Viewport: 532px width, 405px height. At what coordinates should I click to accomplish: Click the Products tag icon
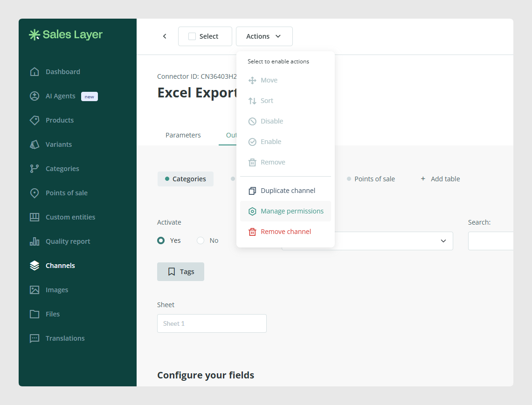[x=34, y=120]
